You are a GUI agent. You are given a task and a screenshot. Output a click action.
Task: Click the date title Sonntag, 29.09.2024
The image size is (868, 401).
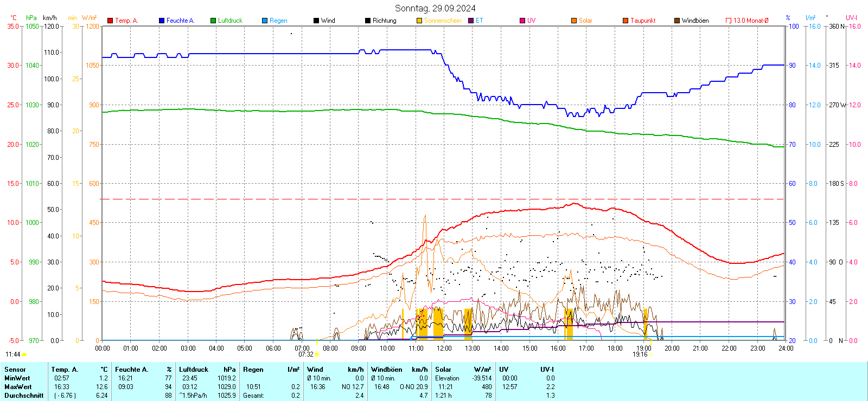(x=435, y=8)
